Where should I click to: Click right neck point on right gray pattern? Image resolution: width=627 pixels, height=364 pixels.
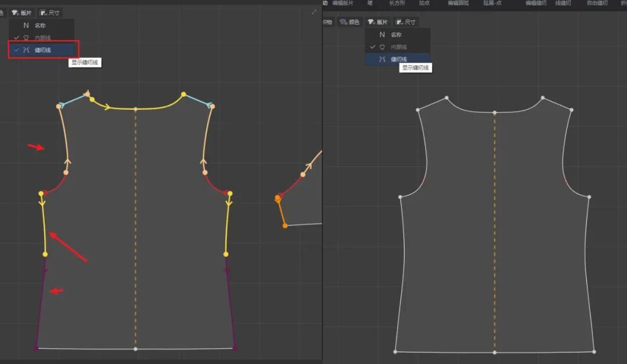click(543, 98)
